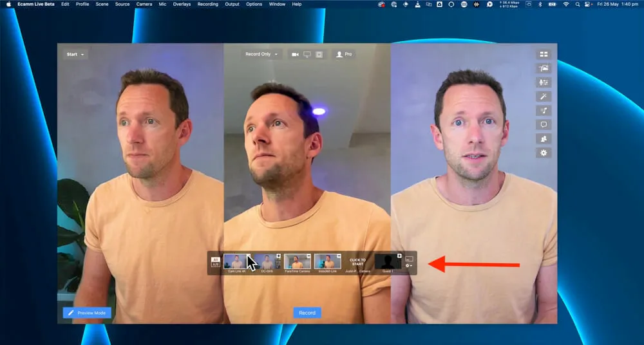Switch to video file playback source mode
The image size is (644, 345).
[319, 55]
